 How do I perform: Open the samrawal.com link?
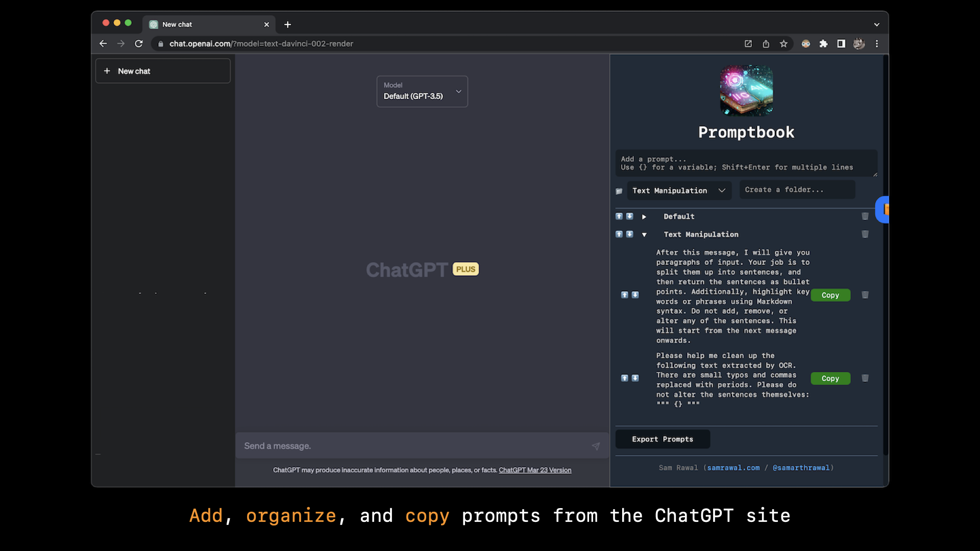[x=733, y=468]
